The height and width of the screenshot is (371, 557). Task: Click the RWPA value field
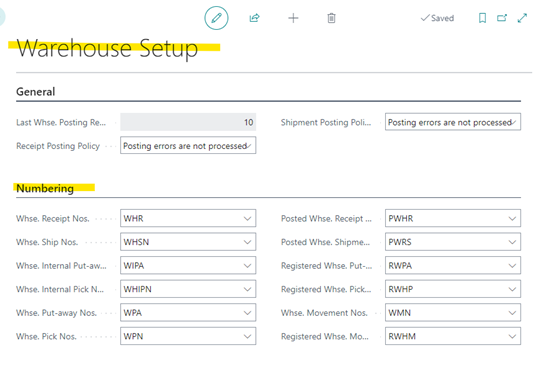point(453,265)
